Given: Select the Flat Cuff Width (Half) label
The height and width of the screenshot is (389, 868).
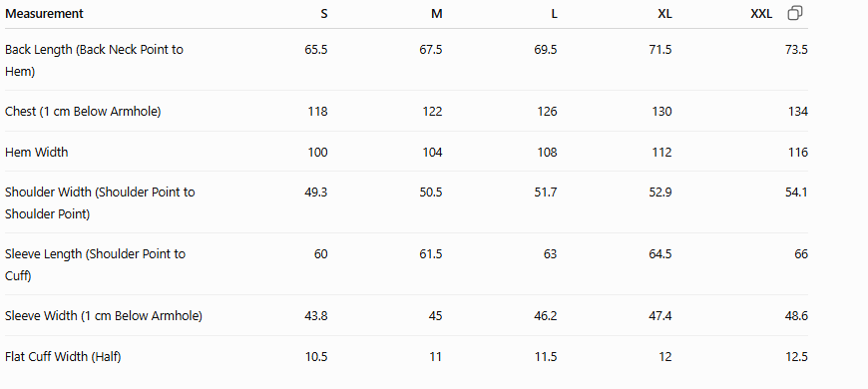Looking at the screenshot, I should tap(63, 357).
